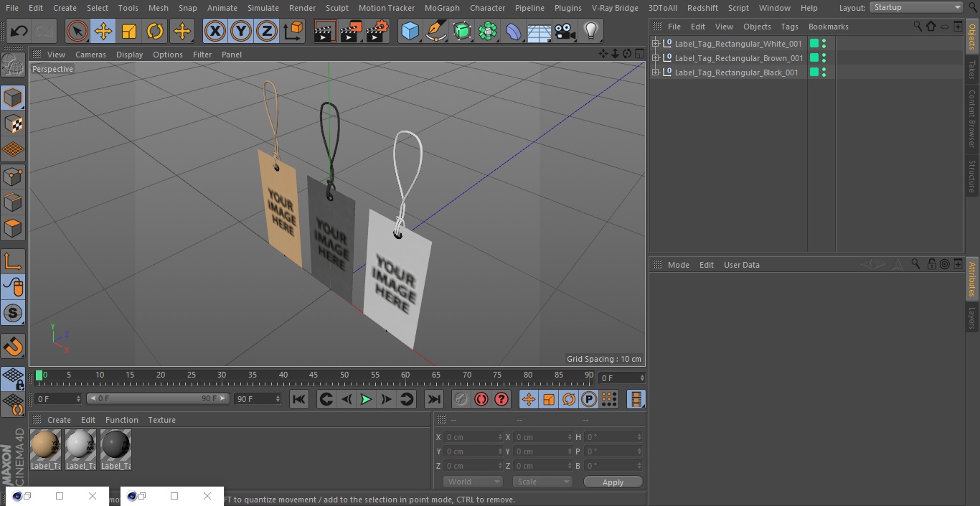Add a Subdivision Surface generator icon
This screenshot has width=980, height=506.
tap(462, 31)
